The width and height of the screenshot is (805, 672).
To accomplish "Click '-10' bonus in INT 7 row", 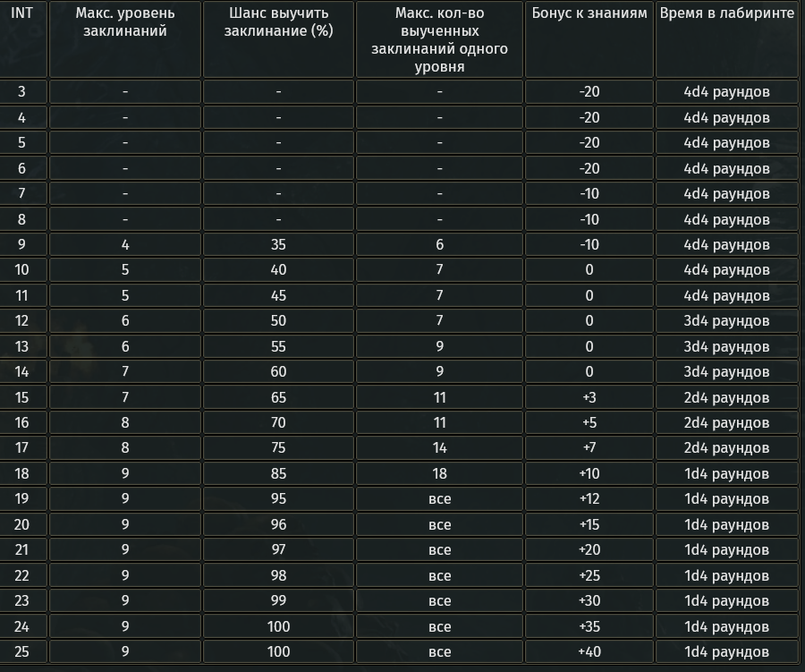I will [x=589, y=193].
